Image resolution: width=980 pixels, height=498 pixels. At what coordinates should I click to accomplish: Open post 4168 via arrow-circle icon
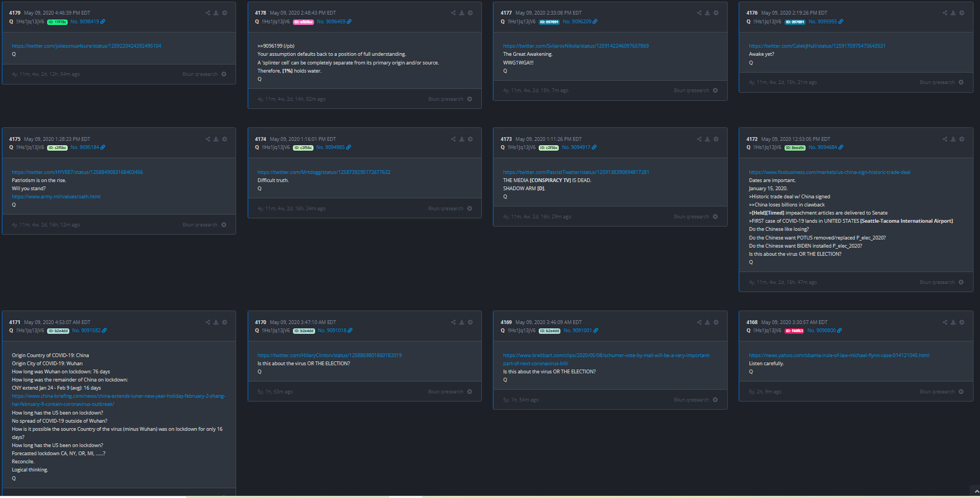pos(962,322)
